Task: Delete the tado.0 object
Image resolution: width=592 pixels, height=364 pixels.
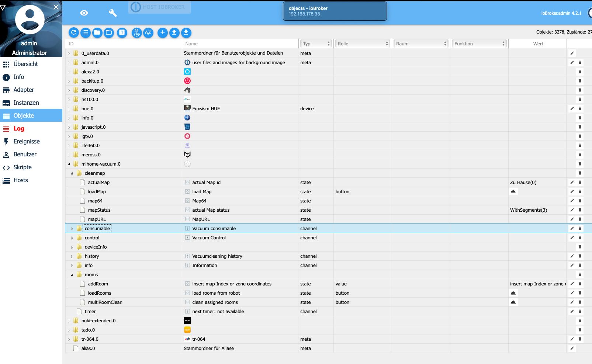Action: pos(580,330)
